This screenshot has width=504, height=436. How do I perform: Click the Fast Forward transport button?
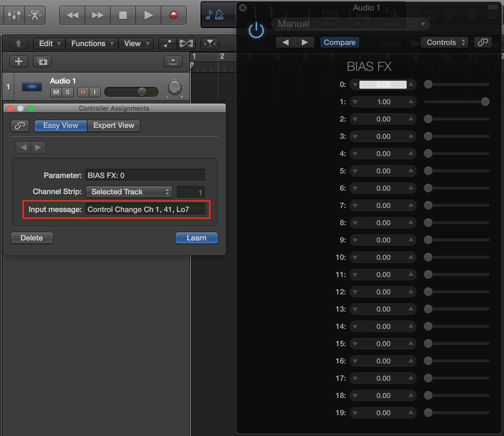click(98, 15)
